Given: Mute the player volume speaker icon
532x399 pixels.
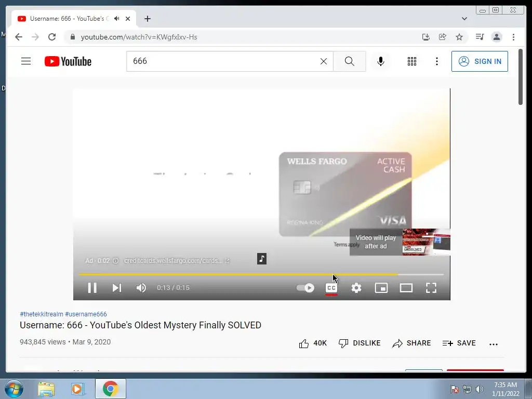Looking at the screenshot, I should click(141, 288).
